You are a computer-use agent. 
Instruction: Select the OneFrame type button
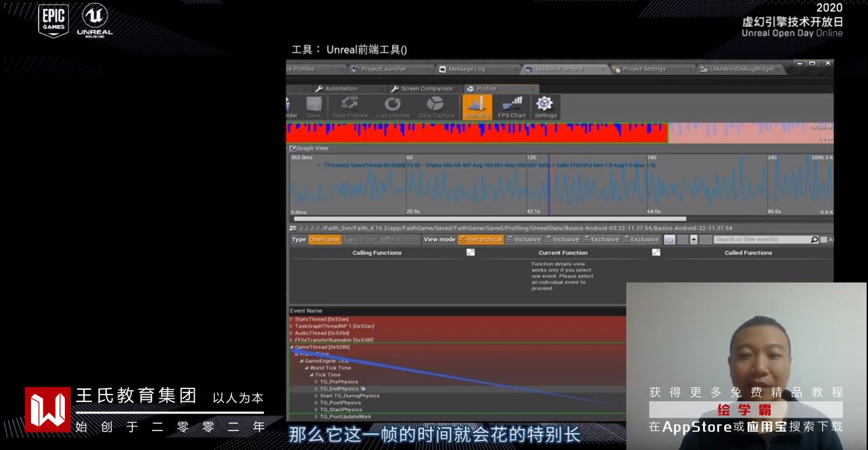tap(324, 240)
